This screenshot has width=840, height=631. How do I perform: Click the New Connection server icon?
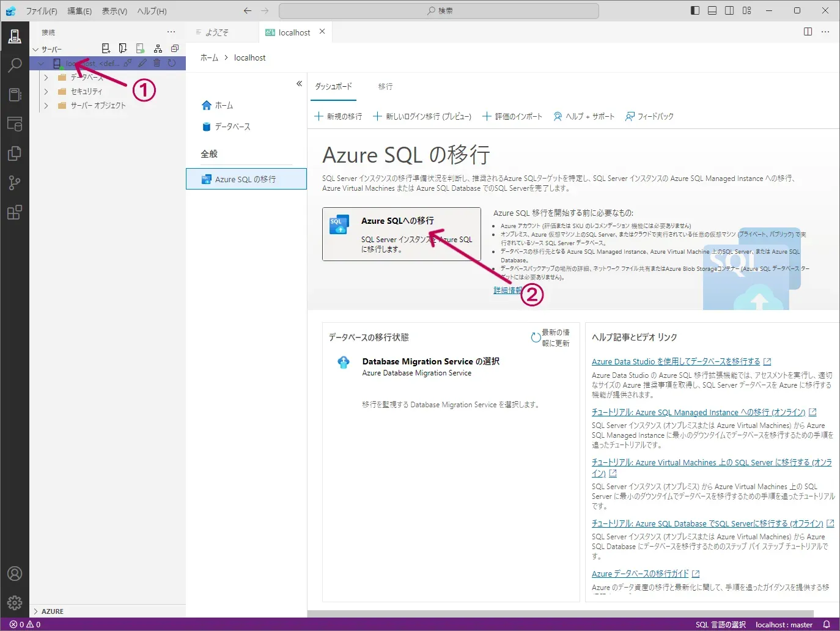[106, 48]
